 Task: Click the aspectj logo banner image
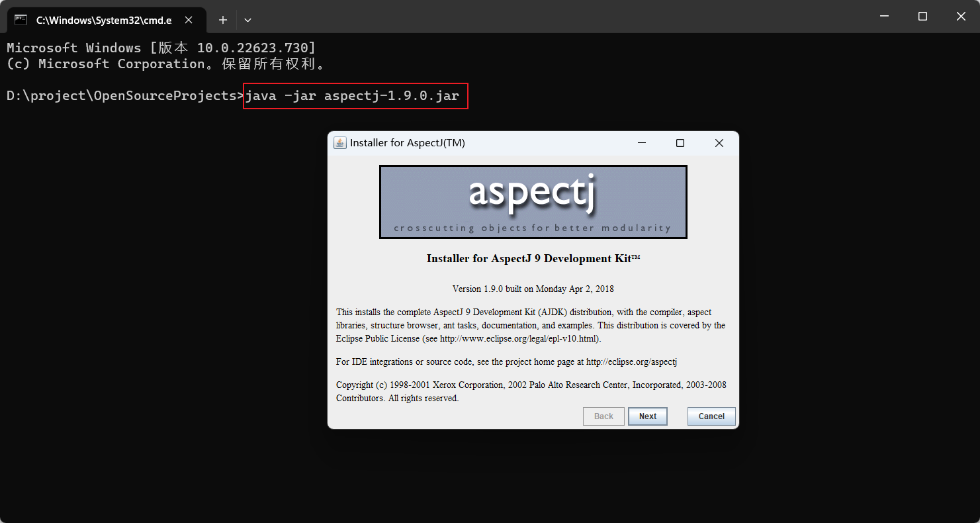[533, 202]
